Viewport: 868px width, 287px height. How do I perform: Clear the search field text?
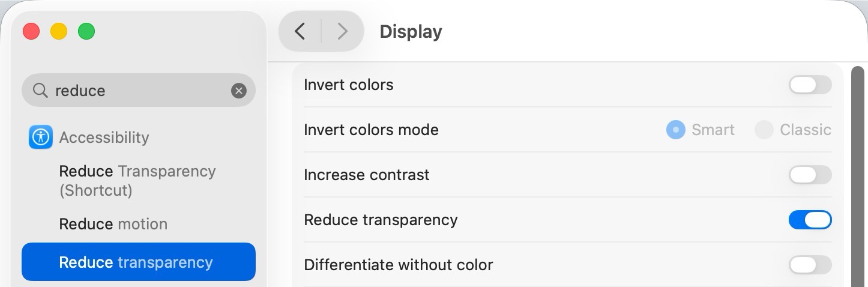click(x=239, y=91)
